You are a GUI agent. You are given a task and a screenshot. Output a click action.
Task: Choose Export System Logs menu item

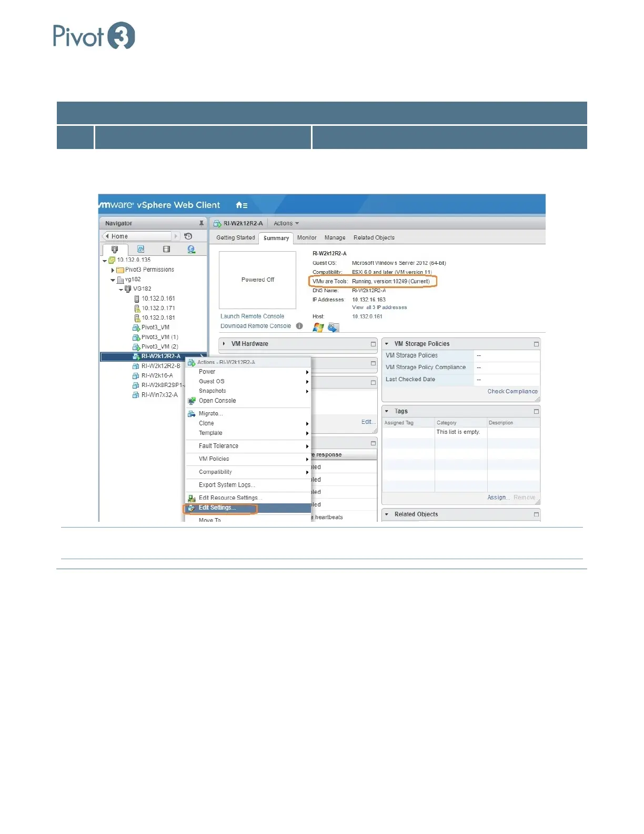coord(248,485)
